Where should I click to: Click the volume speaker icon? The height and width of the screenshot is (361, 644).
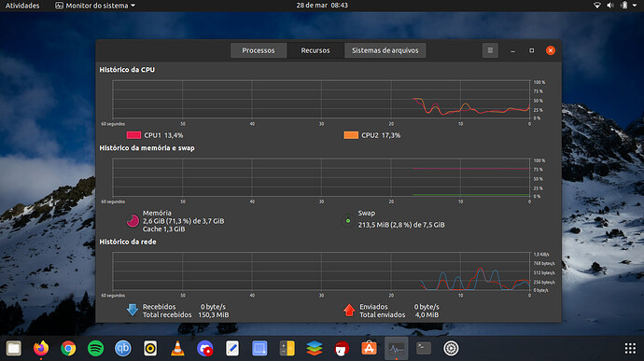click(x=610, y=6)
